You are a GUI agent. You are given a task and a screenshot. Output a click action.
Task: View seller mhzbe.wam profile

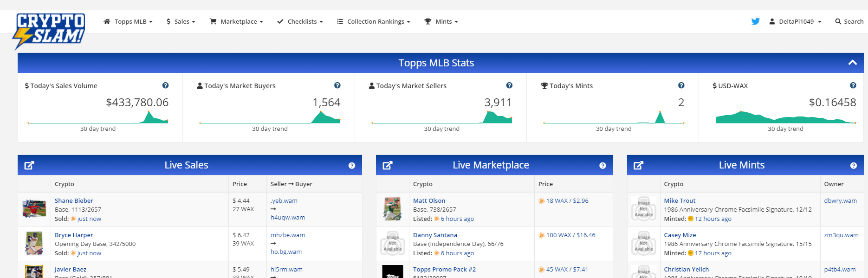pyautogui.click(x=288, y=235)
